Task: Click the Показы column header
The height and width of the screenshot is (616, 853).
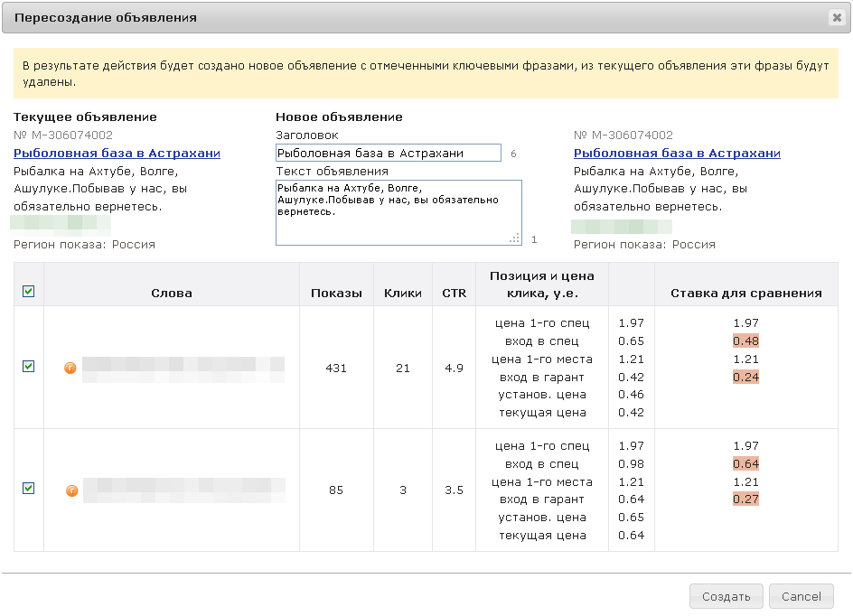Action: click(336, 293)
